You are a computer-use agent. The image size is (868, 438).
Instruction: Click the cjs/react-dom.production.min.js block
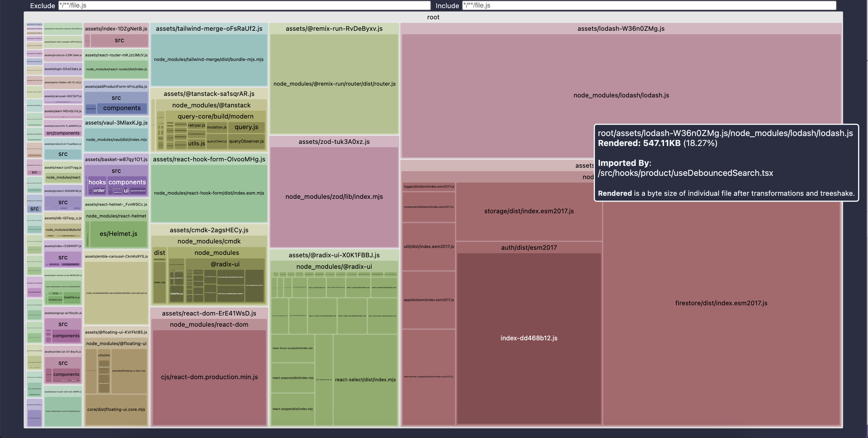click(209, 377)
